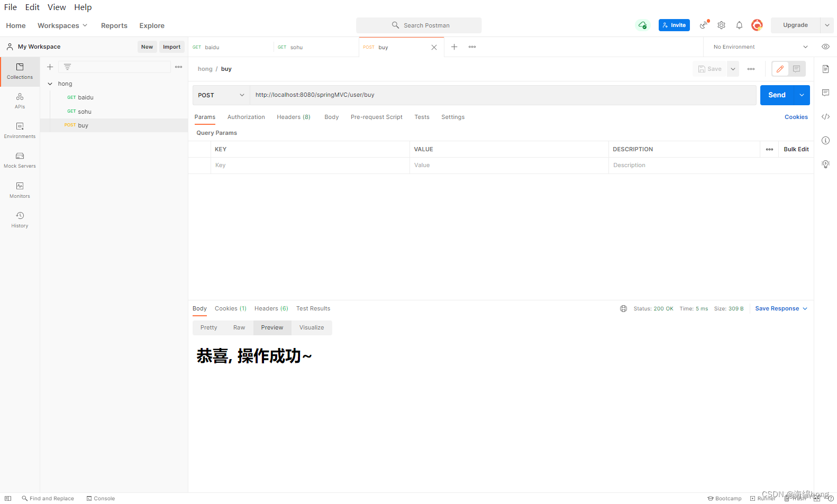Open the Console
The image size is (837, 504).
click(101, 498)
